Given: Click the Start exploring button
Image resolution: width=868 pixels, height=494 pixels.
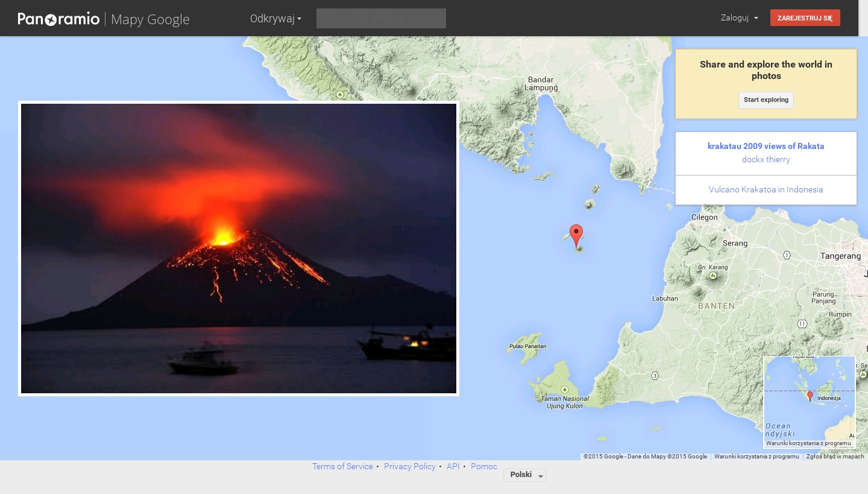Looking at the screenshot, I should click(x=766, y=100).
